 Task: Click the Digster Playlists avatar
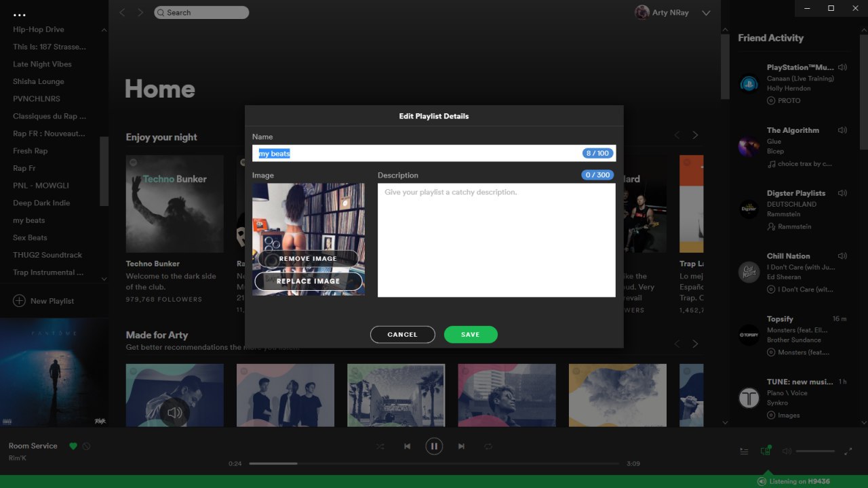[x=749, y=209]
